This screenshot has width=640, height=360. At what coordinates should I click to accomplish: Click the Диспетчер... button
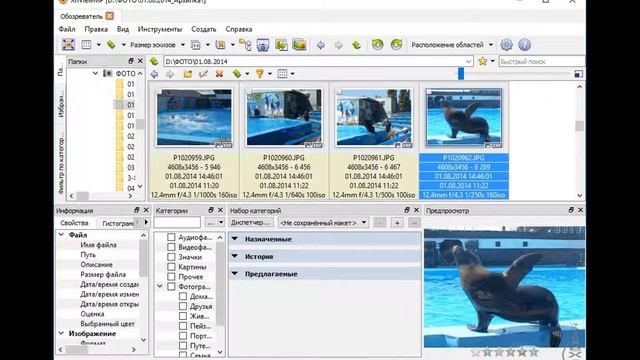pos(251,222)
